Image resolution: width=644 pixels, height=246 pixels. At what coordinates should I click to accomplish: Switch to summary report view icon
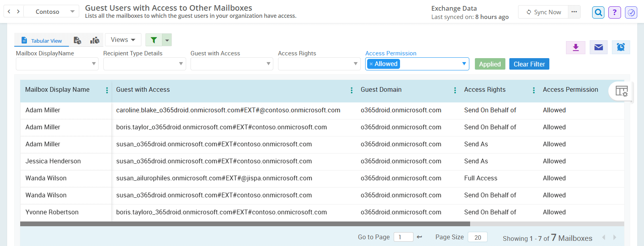pyautogui.click(x=78, y=40)
